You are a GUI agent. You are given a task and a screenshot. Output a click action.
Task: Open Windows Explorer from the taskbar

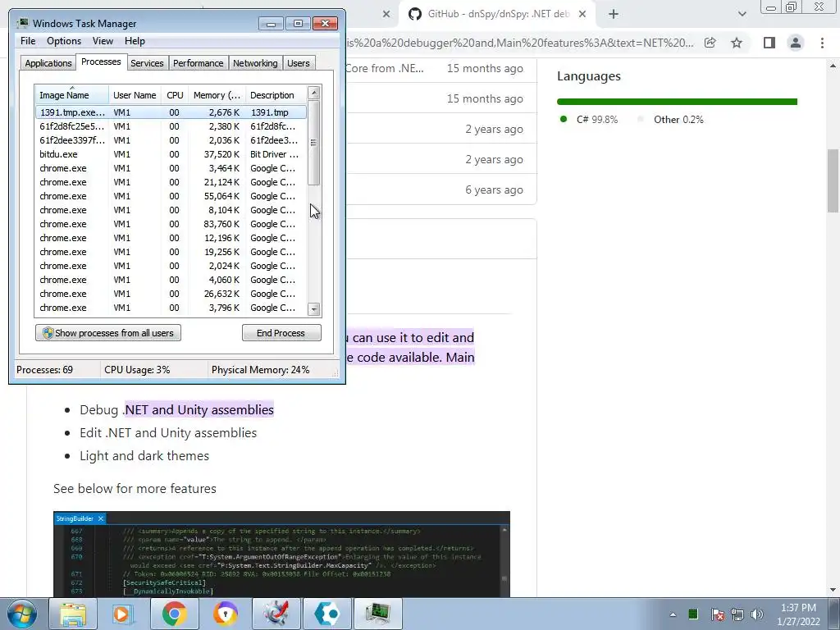tap(72, 614)
